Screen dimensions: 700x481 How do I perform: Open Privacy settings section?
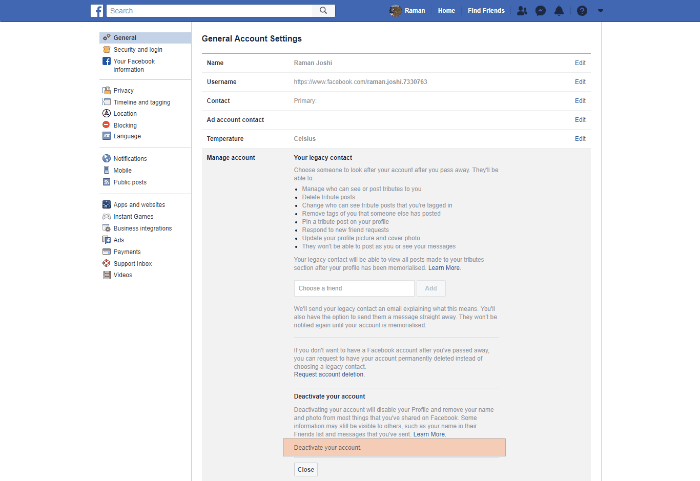(x=123, y=90)
